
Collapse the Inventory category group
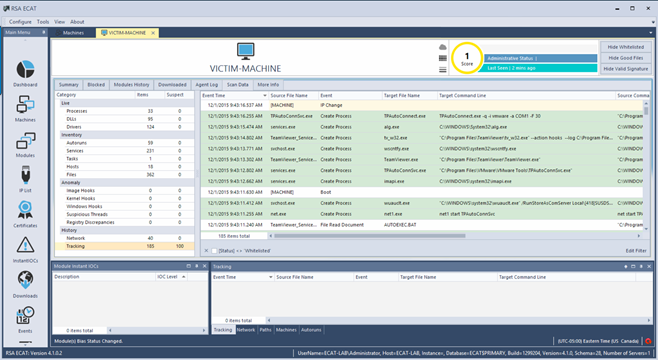(x=71, y=135)
